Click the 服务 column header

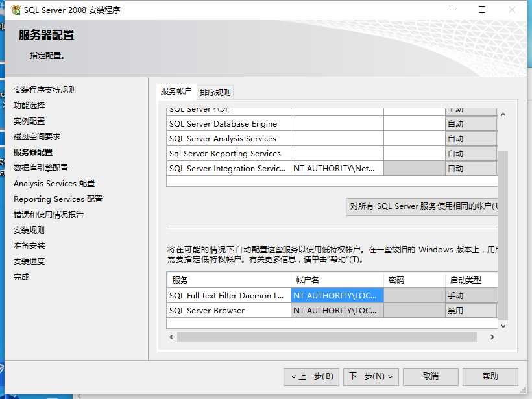click(x=228, y=280)
